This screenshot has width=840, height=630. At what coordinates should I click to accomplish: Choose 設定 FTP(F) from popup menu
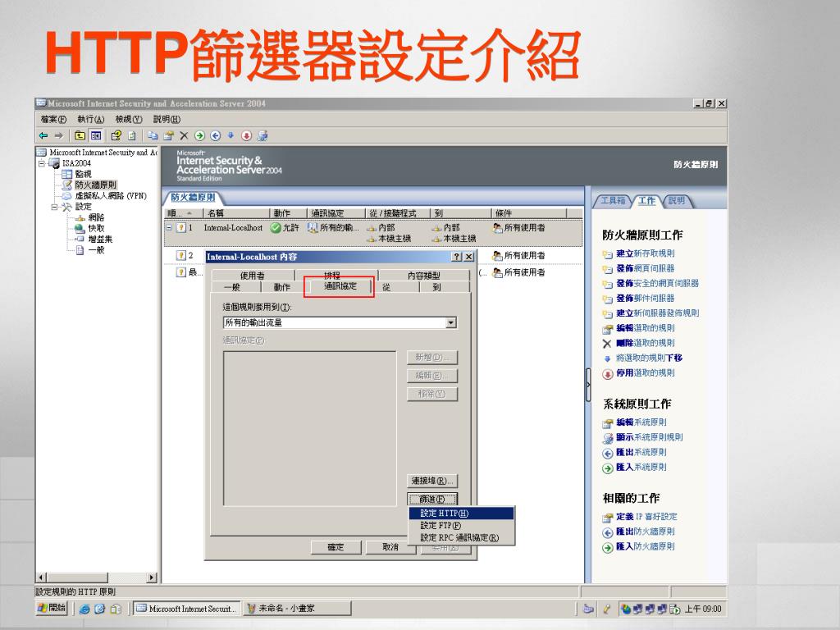[x=461, y=526]
